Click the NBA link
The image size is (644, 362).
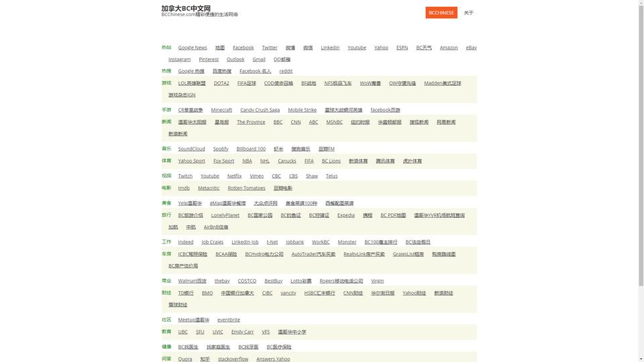247,161
